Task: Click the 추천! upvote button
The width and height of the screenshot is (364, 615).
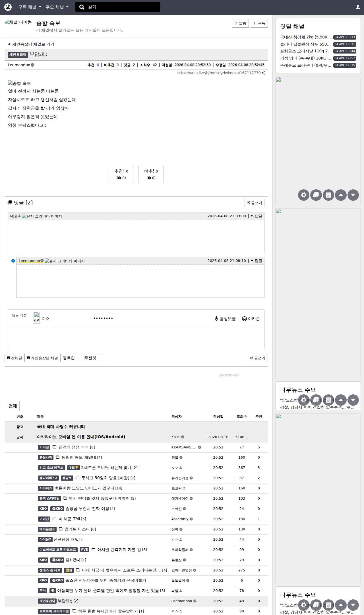Action: [121, 175]
